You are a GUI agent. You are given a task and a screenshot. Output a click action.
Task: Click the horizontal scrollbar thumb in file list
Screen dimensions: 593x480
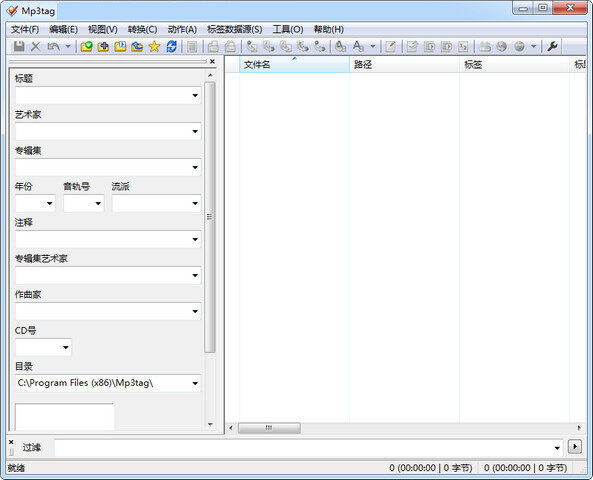[269, 428]
